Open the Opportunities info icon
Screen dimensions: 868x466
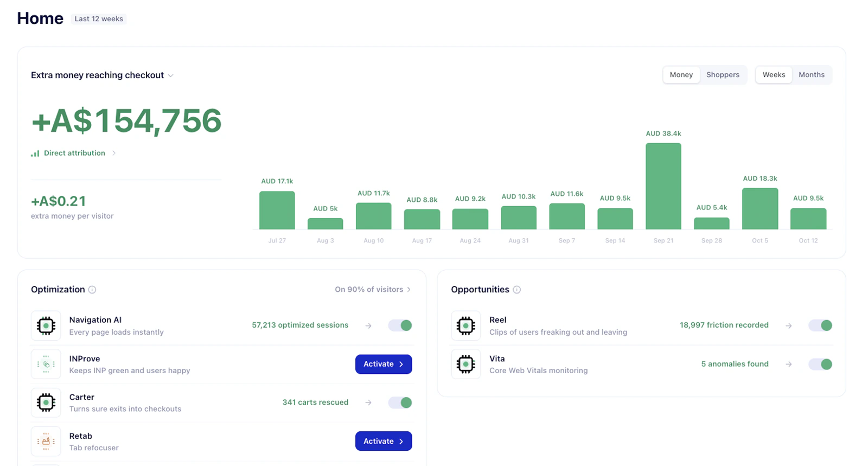[517, 290]
